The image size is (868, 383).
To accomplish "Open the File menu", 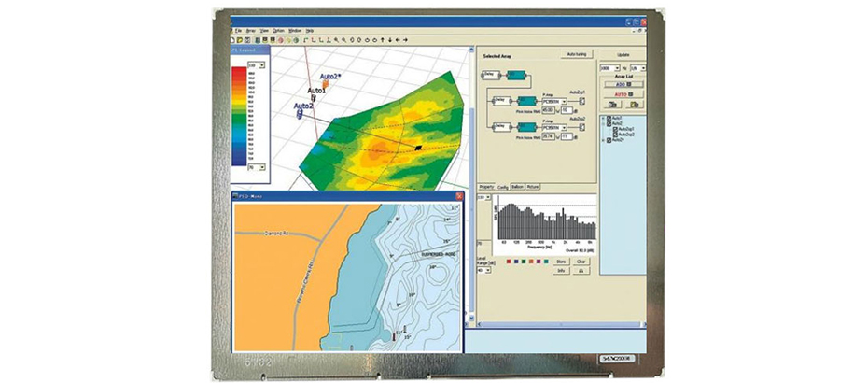I will (x=238, y=31).
